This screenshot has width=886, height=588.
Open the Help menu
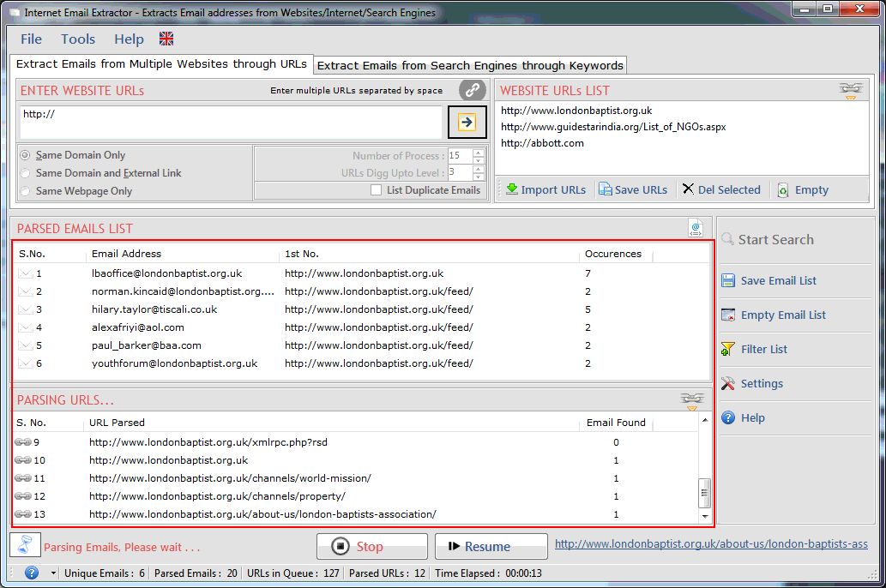coord(129,39)
